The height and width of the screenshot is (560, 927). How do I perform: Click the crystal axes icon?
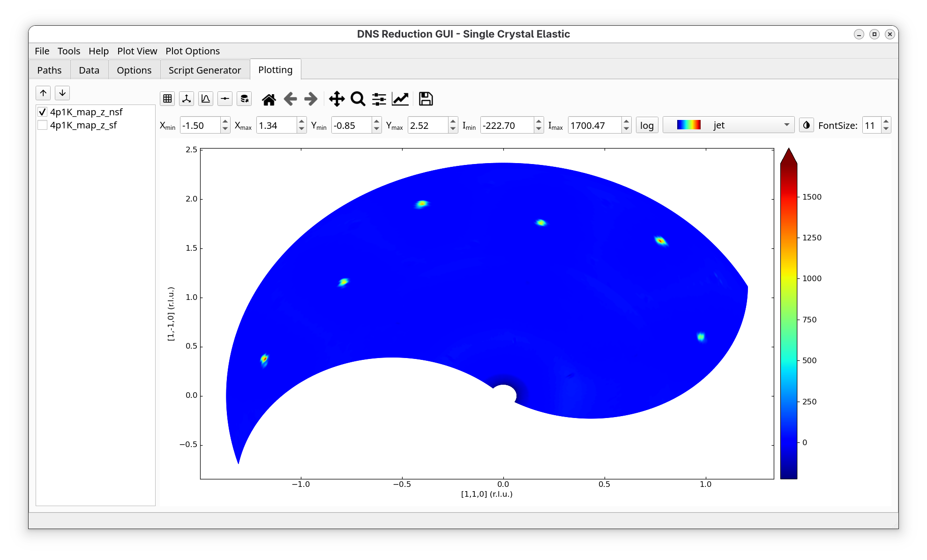click(x=187, y=98)
